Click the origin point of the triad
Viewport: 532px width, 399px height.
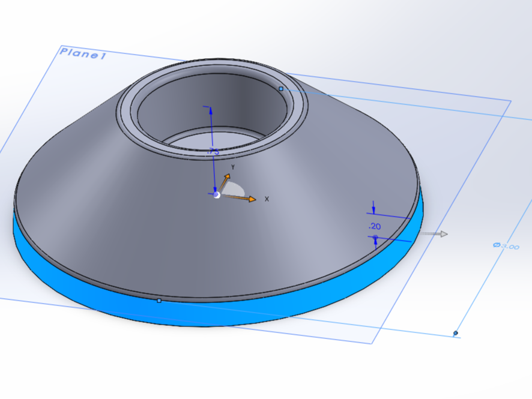pos(217,195)
